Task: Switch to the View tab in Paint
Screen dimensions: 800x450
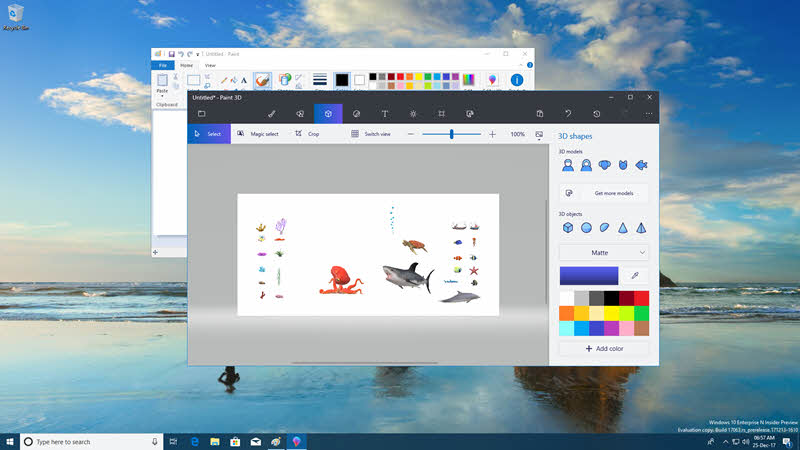Action: 210,65
